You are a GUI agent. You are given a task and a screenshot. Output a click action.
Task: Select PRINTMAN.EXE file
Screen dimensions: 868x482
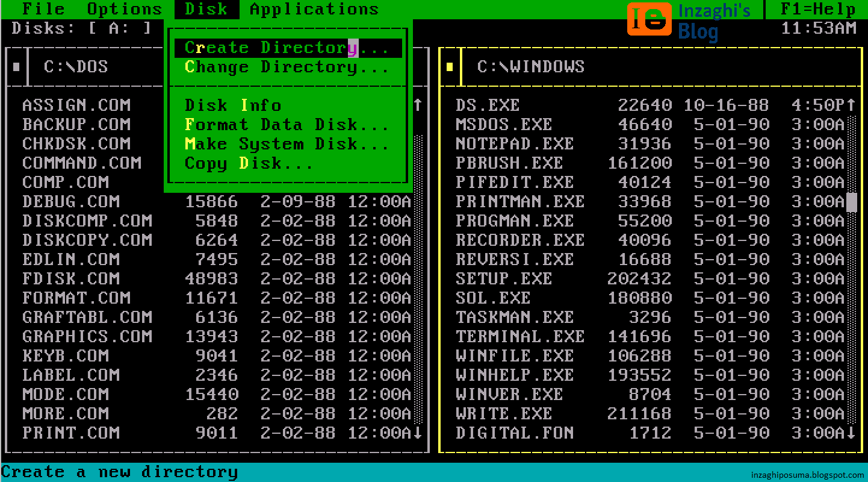650,201
